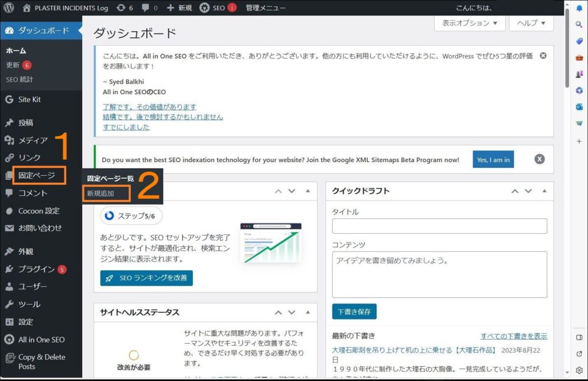
Task: Collapse the サイトヘルスステータス panel
Action: pos(308,312)
